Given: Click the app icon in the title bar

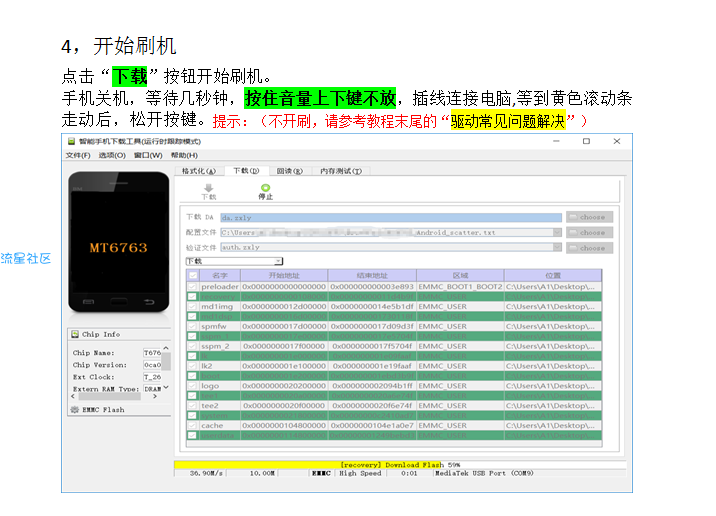Looking at the screenshot, I should 72,141.
